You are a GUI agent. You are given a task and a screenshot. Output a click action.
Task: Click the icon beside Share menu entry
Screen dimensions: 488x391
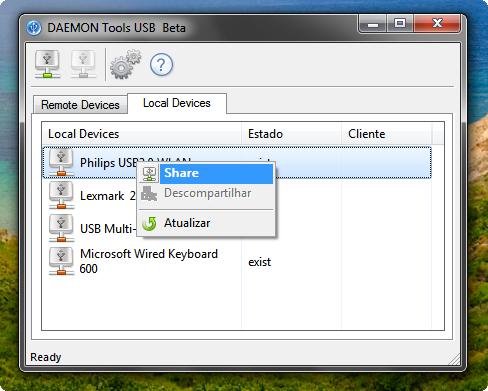pyautogui.click(x=149, y=174)
